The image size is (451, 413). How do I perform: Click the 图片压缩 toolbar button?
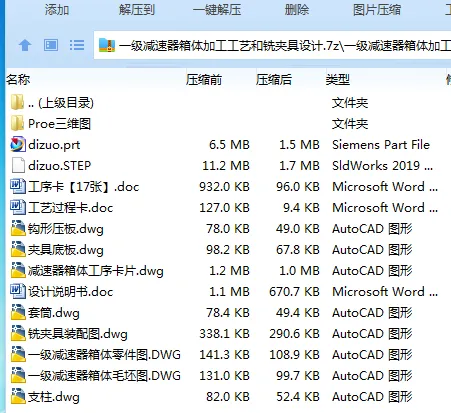377,10
